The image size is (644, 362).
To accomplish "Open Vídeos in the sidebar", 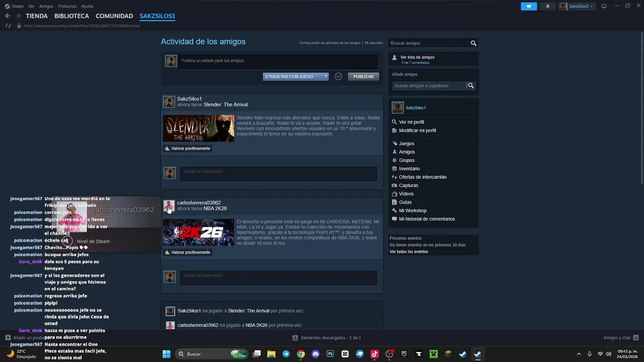I will pyautogui.click(x=406, y=194).
